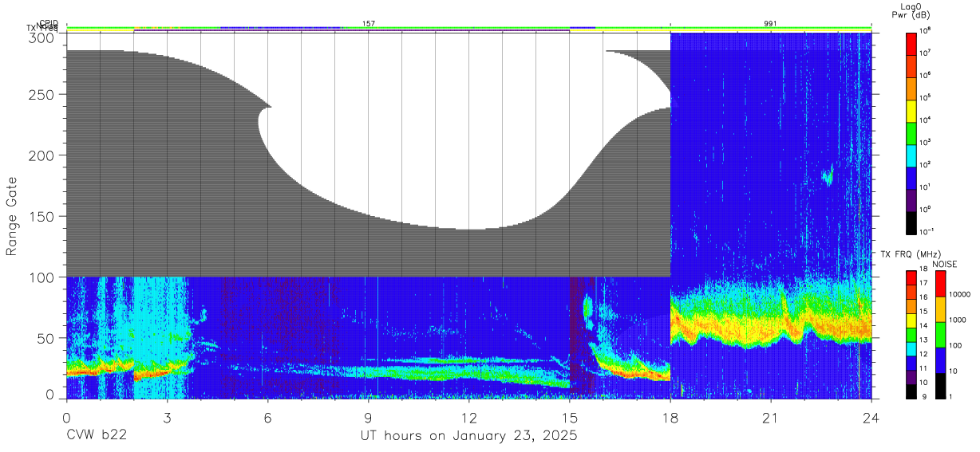The width and height of the screenshot is (980, 452).
Task: Pick the red top segment of the NOISE colorbar
Action: [x=939, y=284]
